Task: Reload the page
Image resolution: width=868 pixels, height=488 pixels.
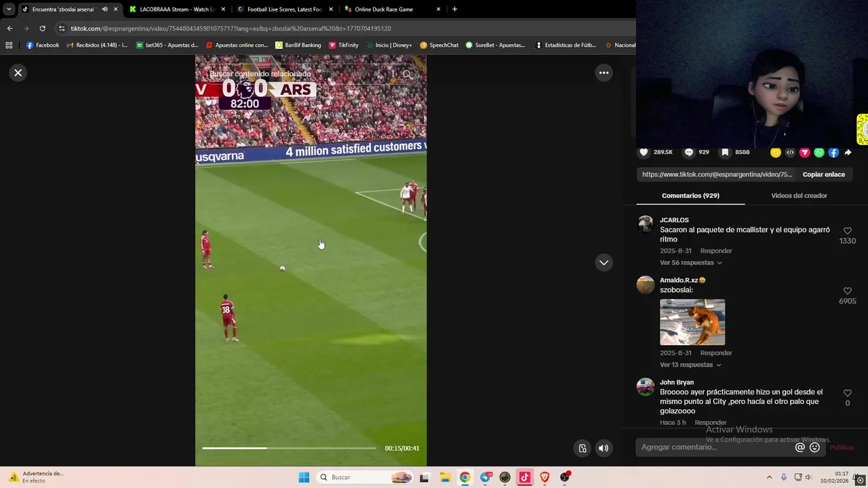Action: 42,28
